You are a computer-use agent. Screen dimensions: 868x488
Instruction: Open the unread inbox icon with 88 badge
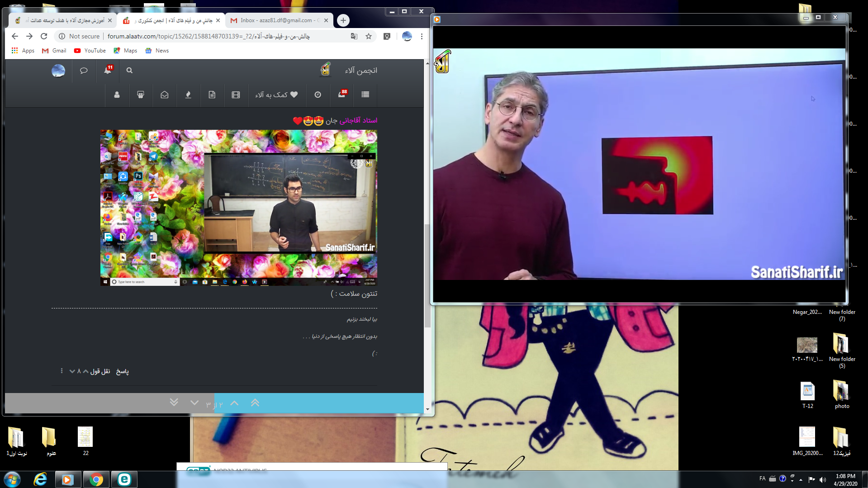tap(342, 95)
